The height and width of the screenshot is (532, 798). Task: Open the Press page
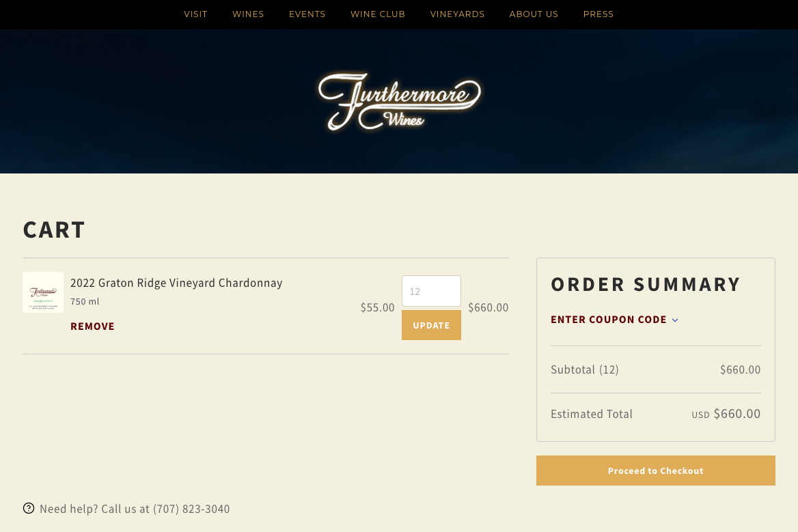(598, 14)
